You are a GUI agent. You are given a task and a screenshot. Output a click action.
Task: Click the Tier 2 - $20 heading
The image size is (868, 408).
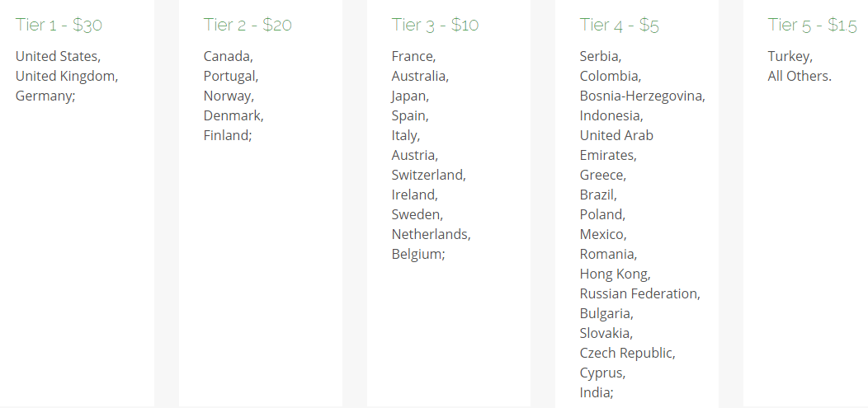point(248,25)
